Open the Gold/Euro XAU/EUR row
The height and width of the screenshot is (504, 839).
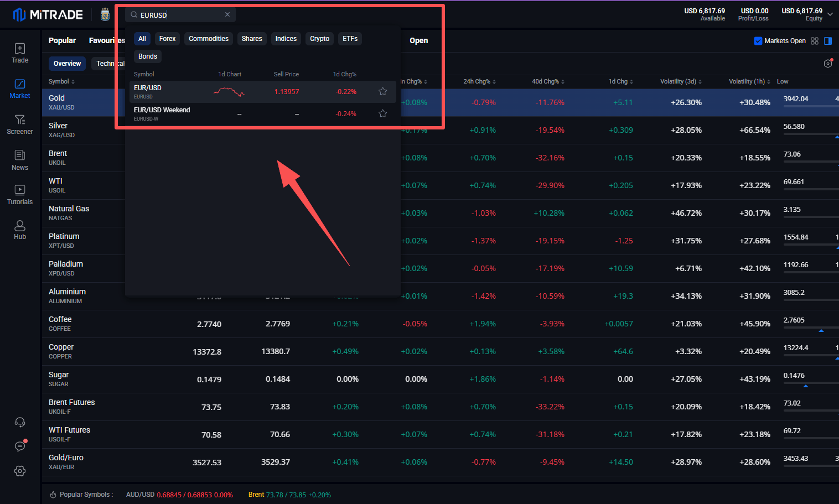click(441, 462)
